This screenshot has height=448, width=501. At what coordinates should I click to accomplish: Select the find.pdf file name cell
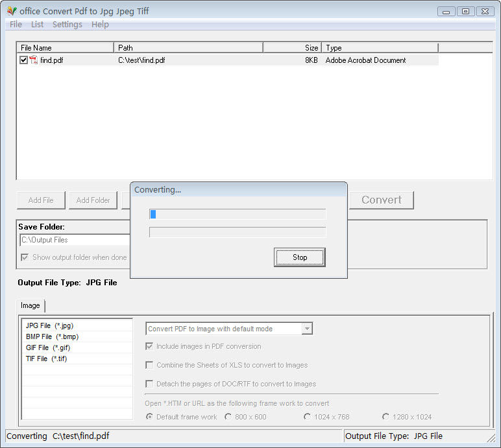52,60
